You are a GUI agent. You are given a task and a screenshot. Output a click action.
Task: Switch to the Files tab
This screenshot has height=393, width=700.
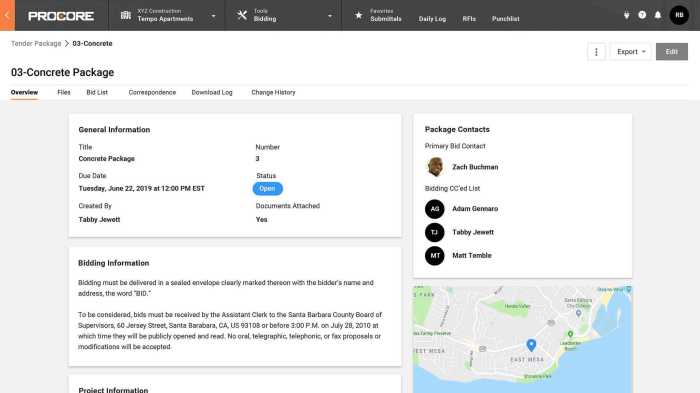[x=64, y=92]
